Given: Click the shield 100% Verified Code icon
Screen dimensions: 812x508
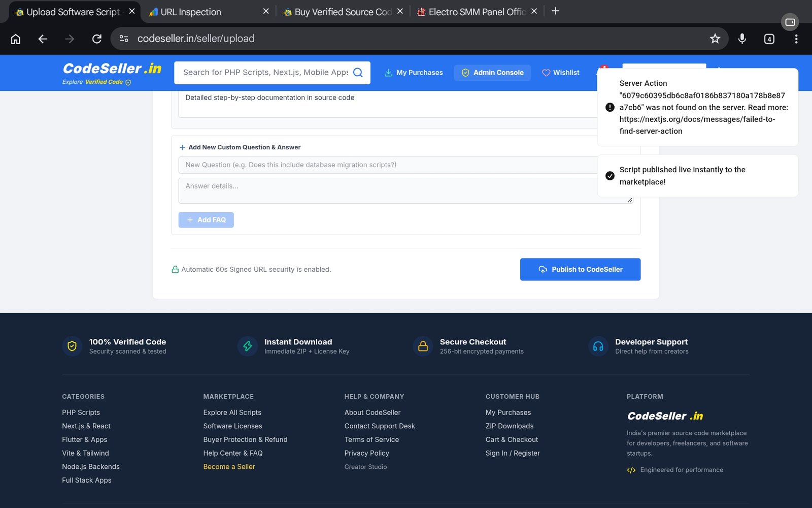Looking at the screenshot, I should [x=72, y=346].
